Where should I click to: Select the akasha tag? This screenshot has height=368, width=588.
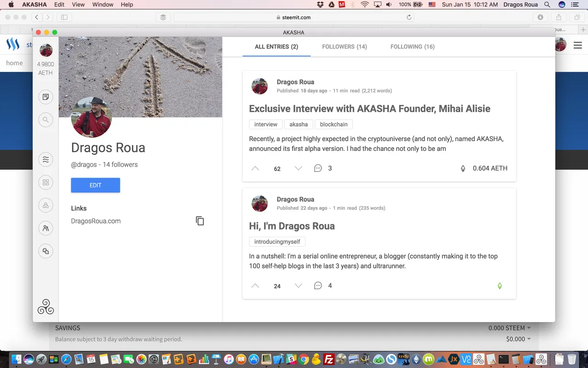coord(299,124)
